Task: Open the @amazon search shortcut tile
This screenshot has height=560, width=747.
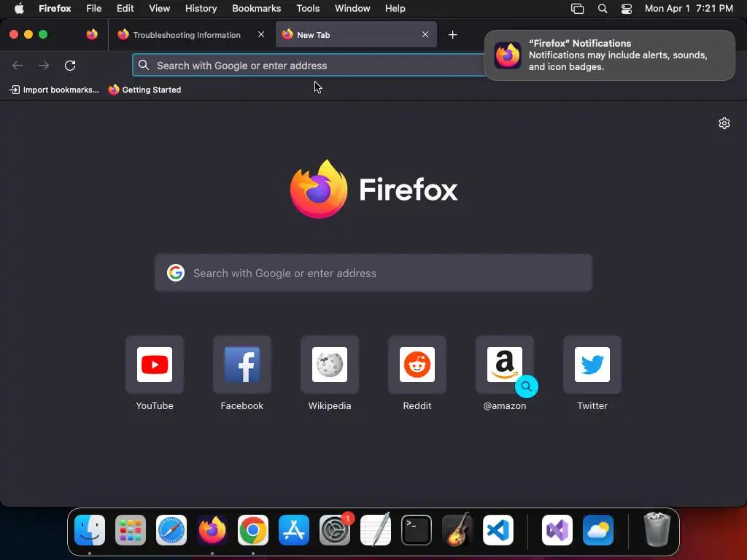Action: [505, 365]
